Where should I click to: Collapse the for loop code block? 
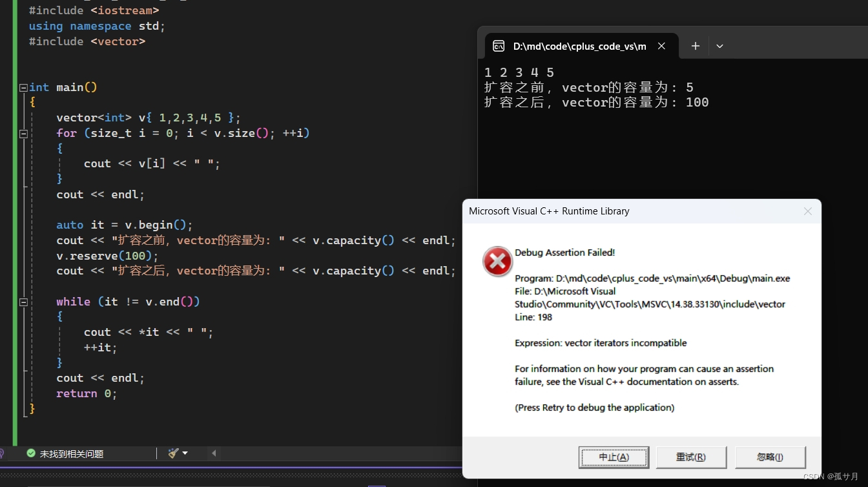tap(23, 134)
